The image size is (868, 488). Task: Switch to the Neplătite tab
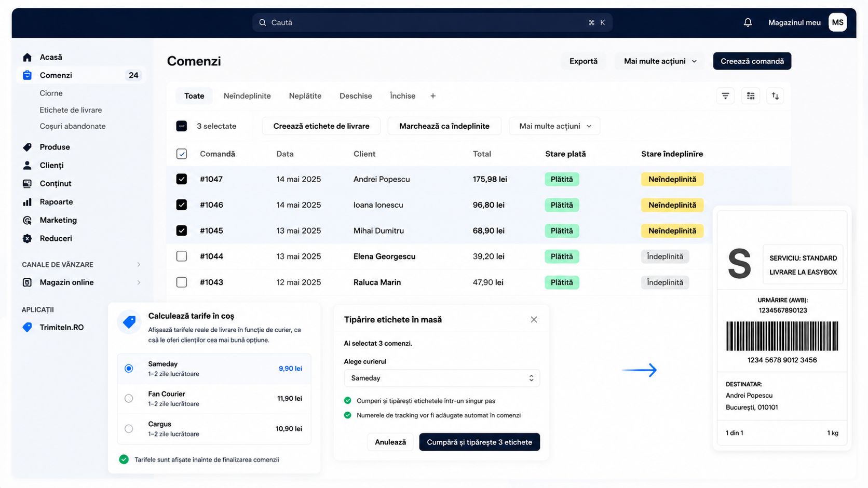(x=305, y=96)
